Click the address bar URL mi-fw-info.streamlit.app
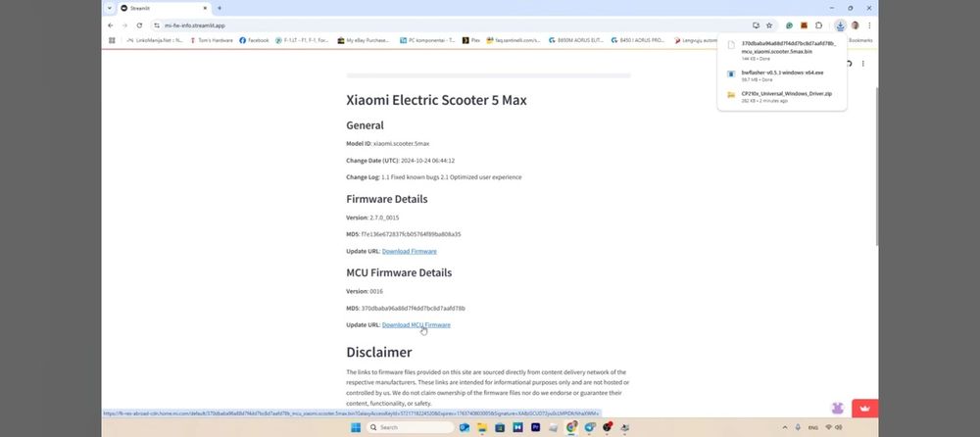Screen dimensions: 980x437 coord(195,25)
